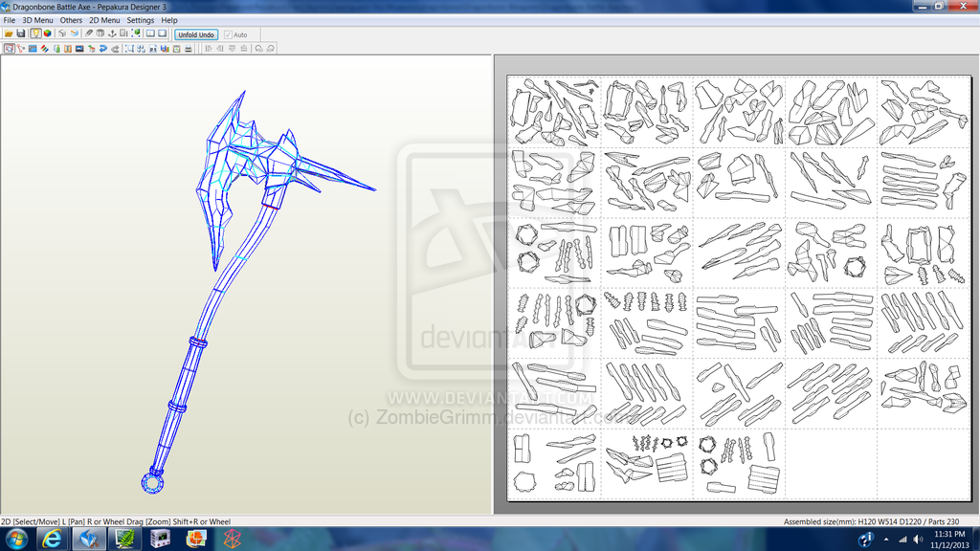Screen dimensions: 980x551
Task: Click the split two-pane window layout icon
Action: click(150, 33)
